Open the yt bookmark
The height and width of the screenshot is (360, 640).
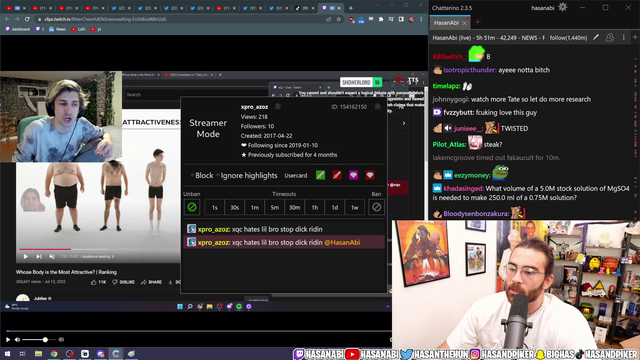point(96,29)
